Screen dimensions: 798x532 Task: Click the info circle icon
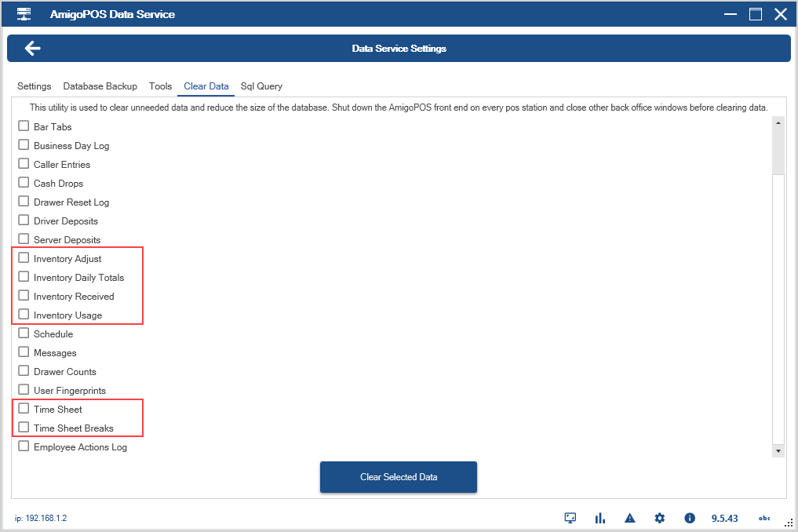point(690,518)
